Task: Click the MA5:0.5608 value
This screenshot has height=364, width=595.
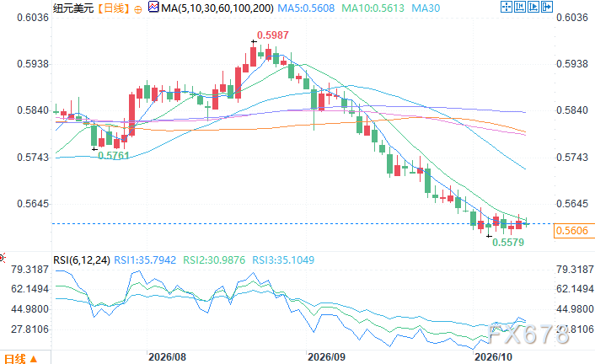Action: 306,8
